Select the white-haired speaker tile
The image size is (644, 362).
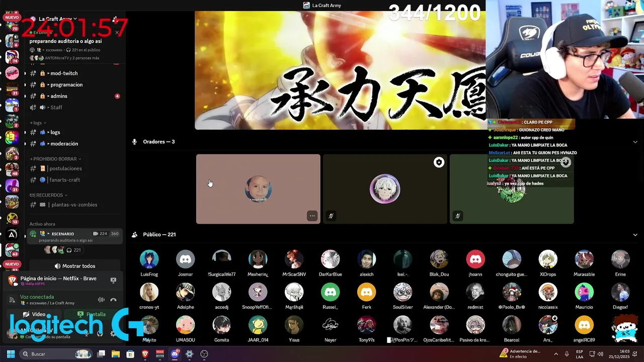(385, 189)
